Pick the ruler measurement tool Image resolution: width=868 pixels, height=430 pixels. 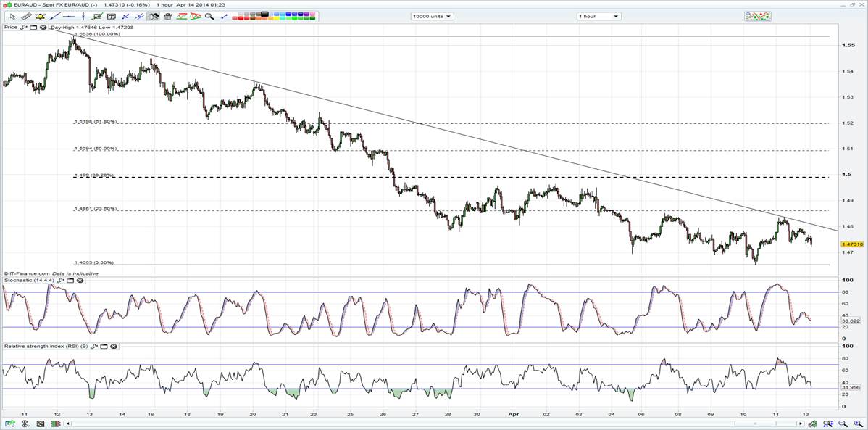[x=26, y=16]
